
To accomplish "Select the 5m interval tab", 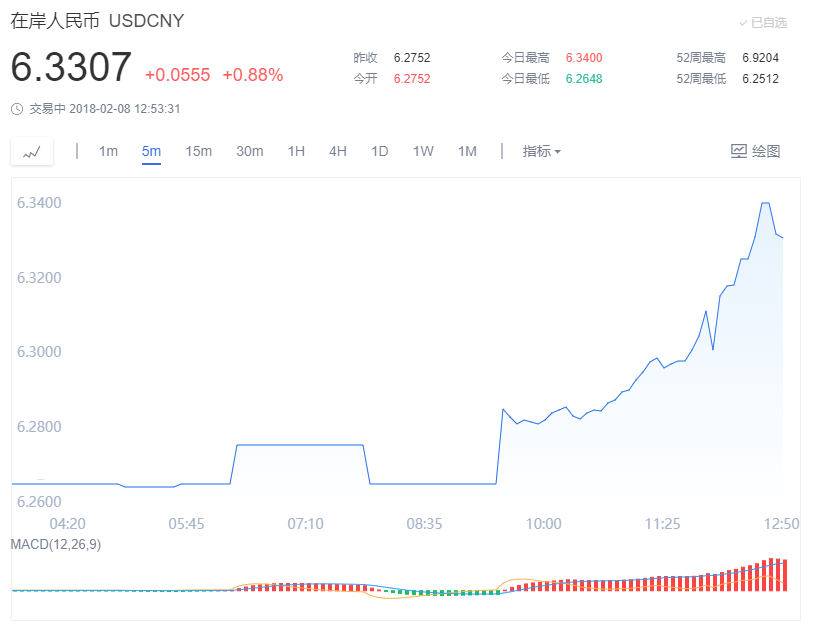I will point(151,151).
